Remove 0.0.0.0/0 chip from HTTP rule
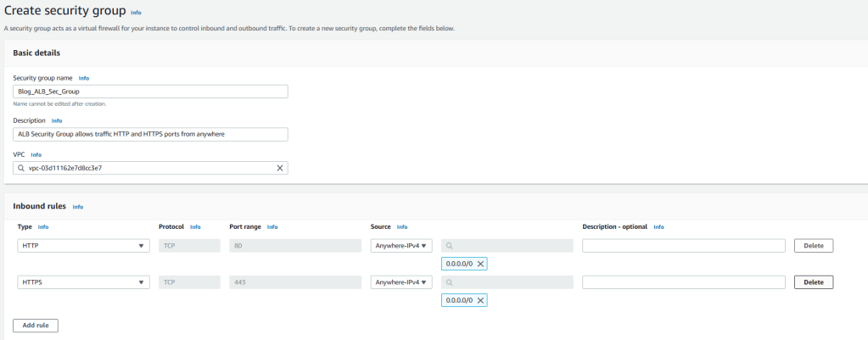 481,264
